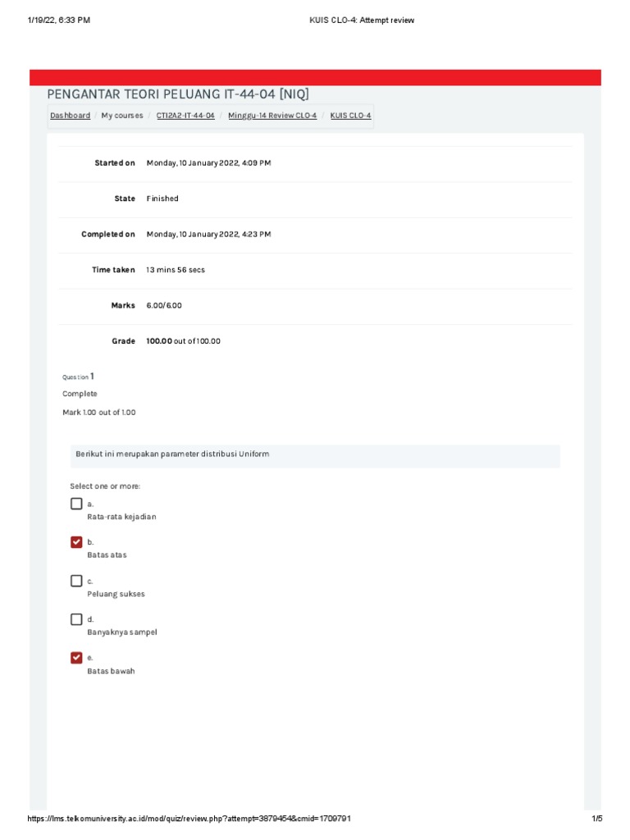Uncheck the checked option e checkbox
Viewport: 630px width, 840px height.
click(76, 657)
